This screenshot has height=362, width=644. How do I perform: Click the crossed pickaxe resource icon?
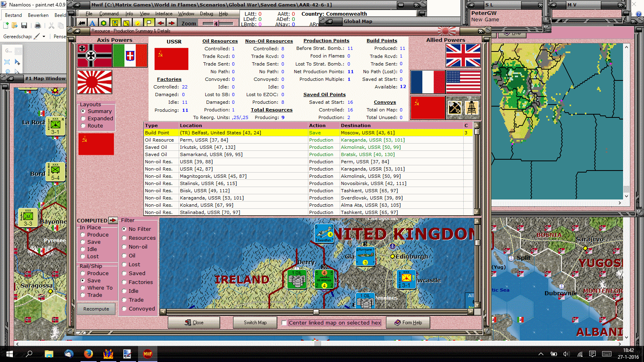coord(455,108)
